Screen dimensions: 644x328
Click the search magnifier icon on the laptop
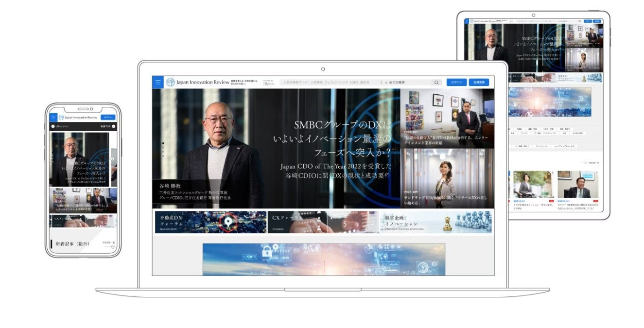point(436,83)
